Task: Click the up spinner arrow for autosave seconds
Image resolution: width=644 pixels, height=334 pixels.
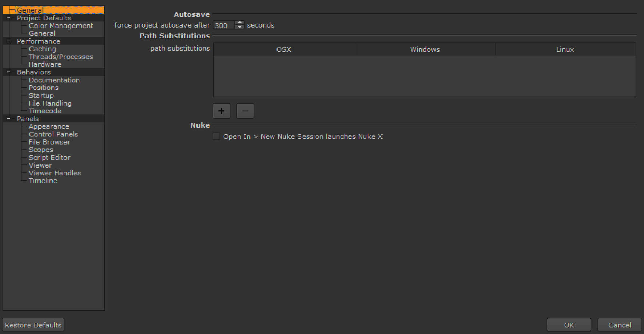Action: tap(240, 23)
